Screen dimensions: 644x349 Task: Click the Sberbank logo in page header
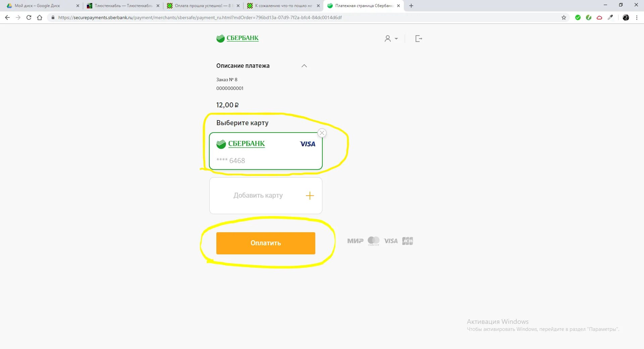click(x=237, y=39)
